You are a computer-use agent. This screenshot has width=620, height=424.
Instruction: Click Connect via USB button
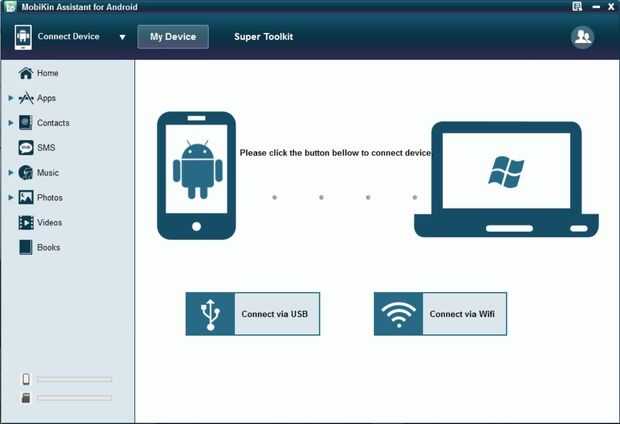[253, 314]
